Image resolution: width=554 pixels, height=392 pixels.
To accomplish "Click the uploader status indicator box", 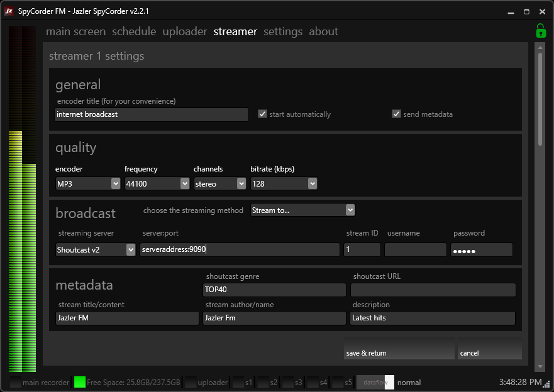I will [x=191, y=382].
